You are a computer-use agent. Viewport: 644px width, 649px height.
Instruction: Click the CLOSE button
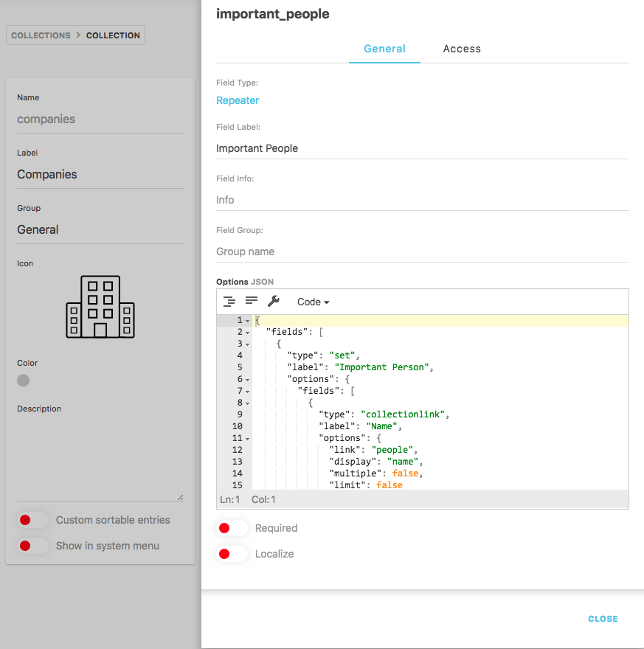pos(603,619)
